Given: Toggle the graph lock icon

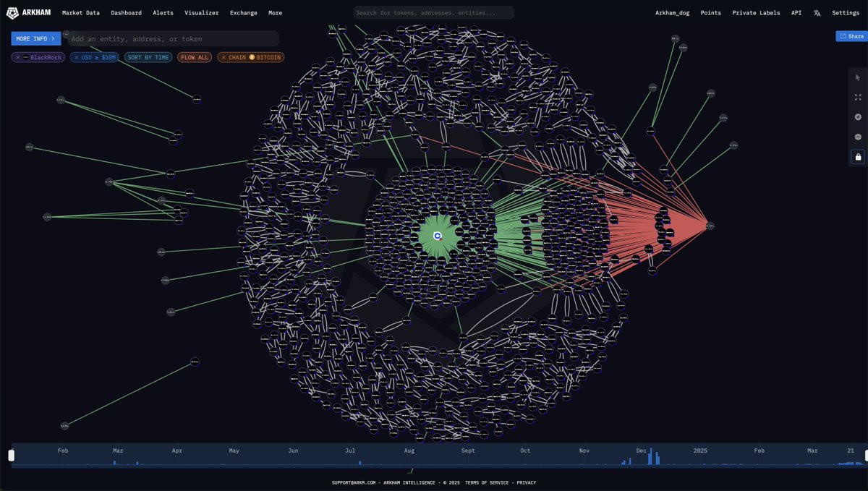Looking at the screenshot, I should (x=858, y=157).
